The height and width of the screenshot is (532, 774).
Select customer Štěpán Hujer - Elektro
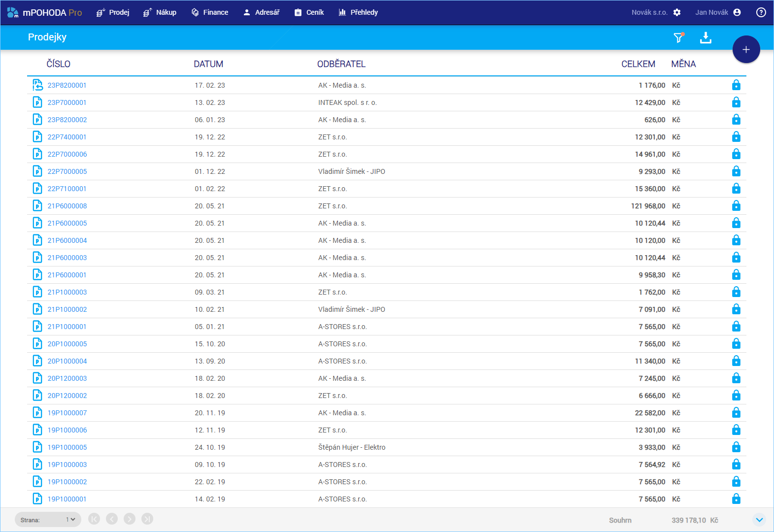coord(352,447)
